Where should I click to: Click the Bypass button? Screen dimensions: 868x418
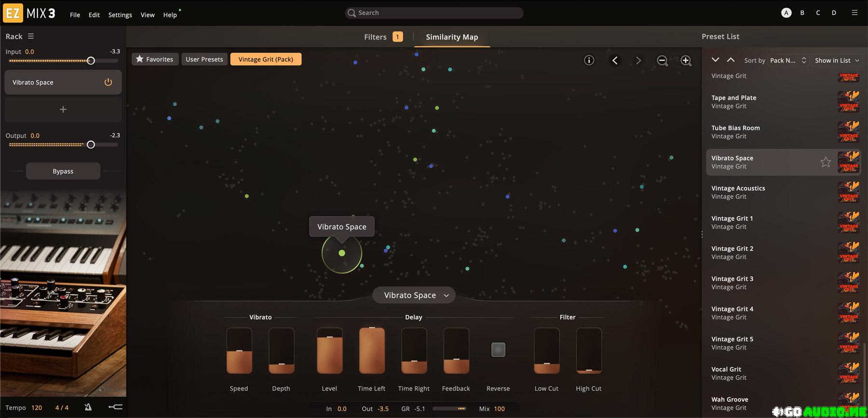click(63, 171)
